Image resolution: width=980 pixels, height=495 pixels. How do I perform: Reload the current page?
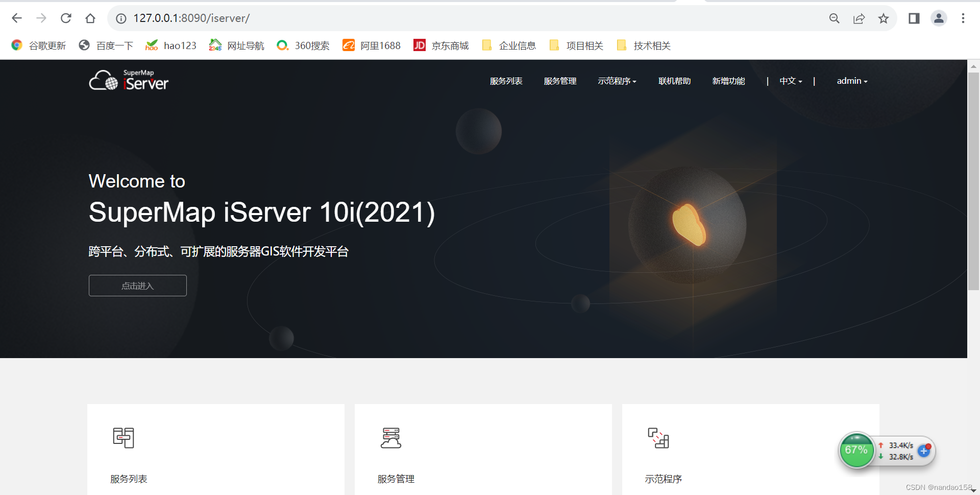point(66,18)
